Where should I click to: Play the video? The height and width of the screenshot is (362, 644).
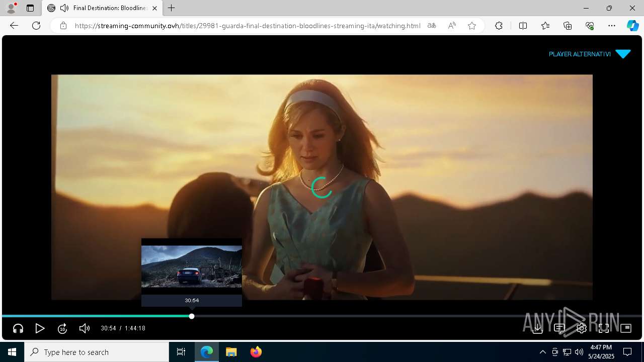pos(40,328)
